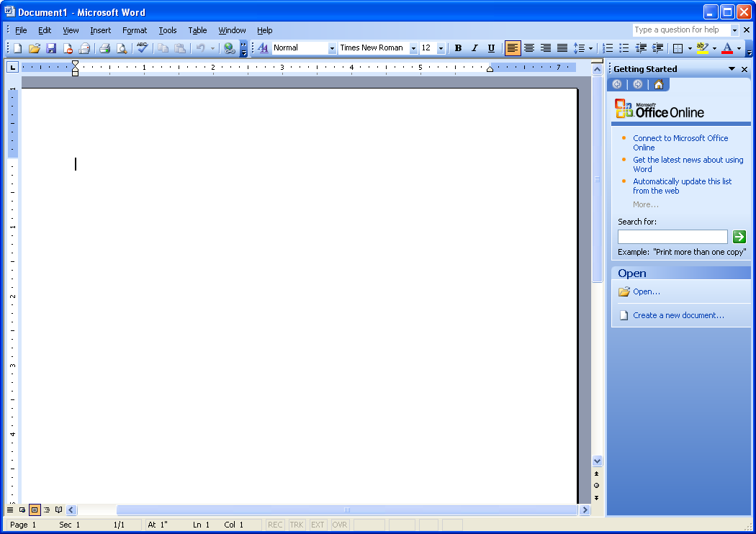Apply numbered list formatting
The image size is (756, 534).
pyautogui.click(x=608, y=48)
